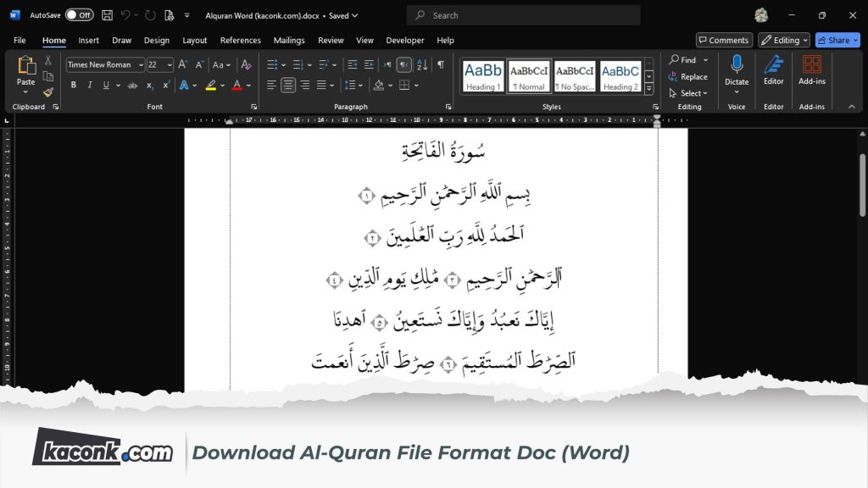This screenshot has width=868, height=488.
Task: Click the Dictate microphone icon
Action: point(737,64)
